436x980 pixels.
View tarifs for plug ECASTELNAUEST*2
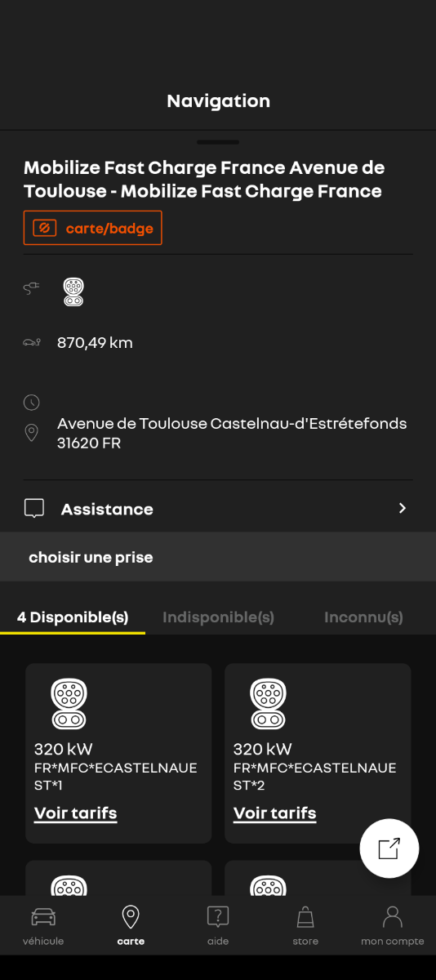pos(274,813)
